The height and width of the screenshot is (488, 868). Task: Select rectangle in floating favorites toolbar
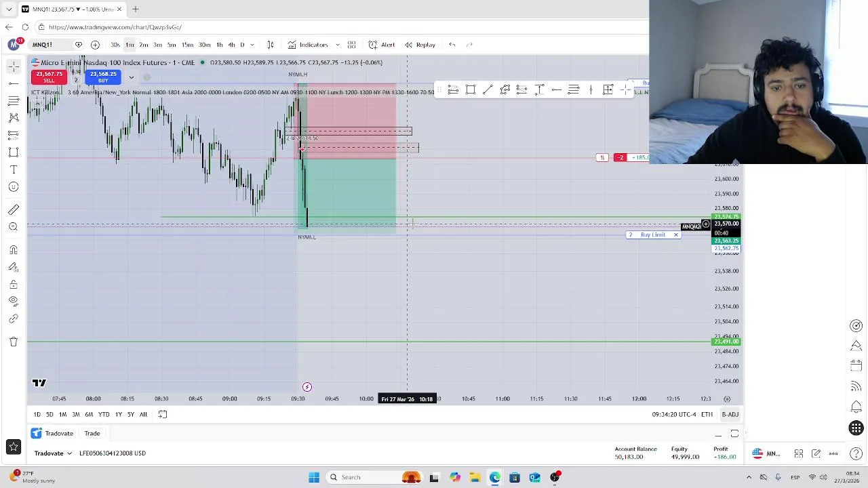click(x=471, y=89)
